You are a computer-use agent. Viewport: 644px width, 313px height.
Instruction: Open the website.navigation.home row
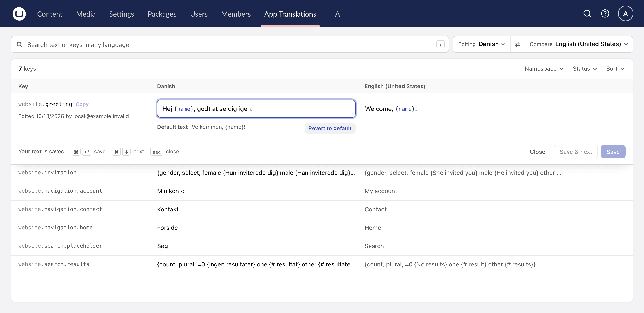[x=322, y=228]
